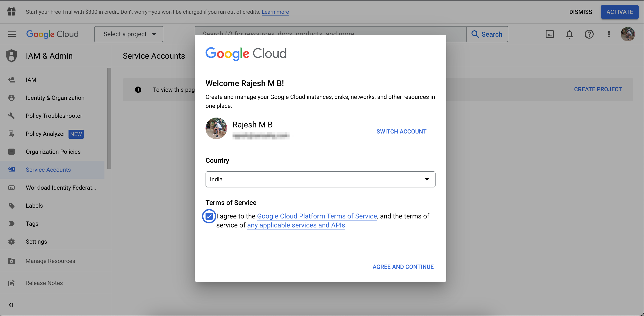Click CREATE PROJECT link

click(x=598, y=89)
